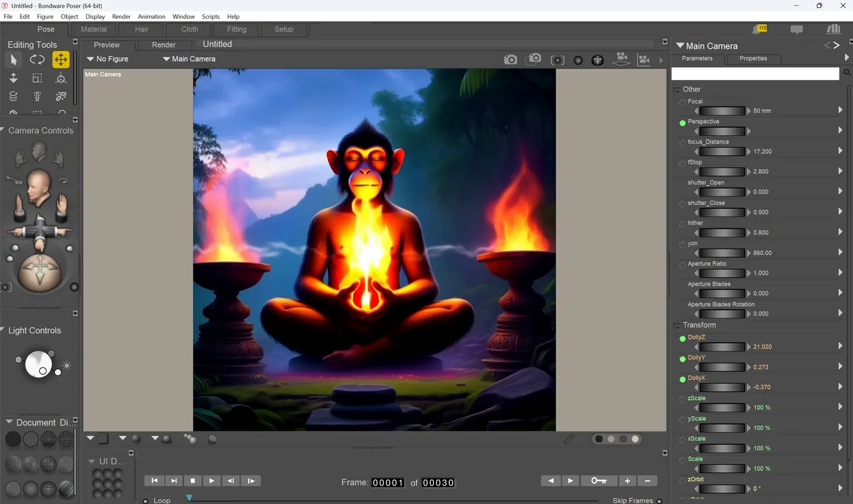The height and width of the screenshot is (504, 853).
Task: Click the Stop playback button
Action: click(193, 481)
